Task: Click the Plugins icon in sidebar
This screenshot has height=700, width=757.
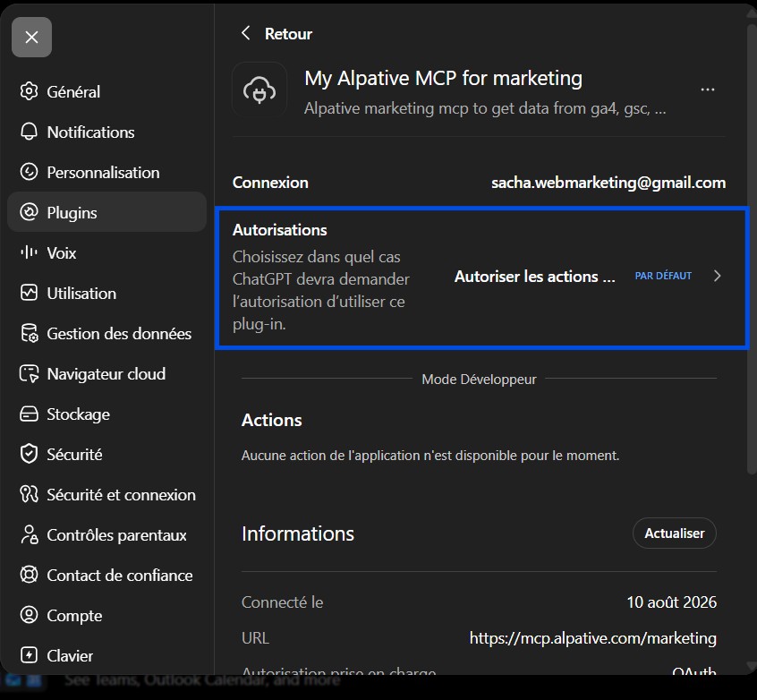Action: click(29, 212)
